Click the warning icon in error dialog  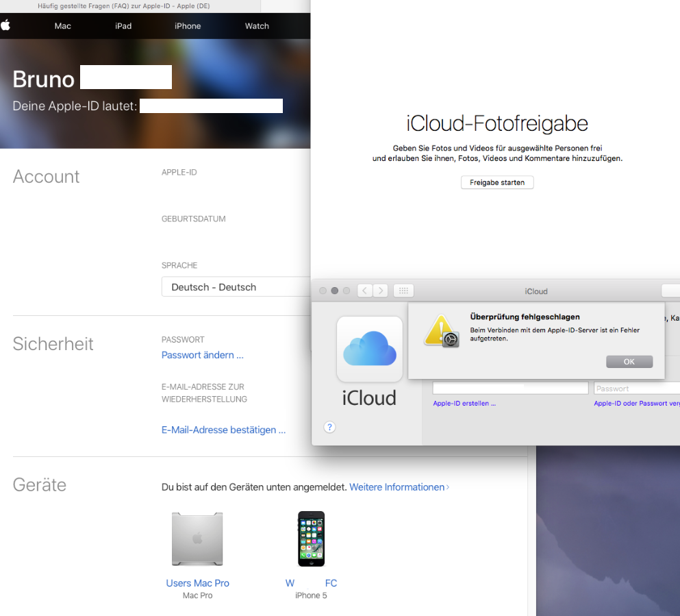click(442, 332)
